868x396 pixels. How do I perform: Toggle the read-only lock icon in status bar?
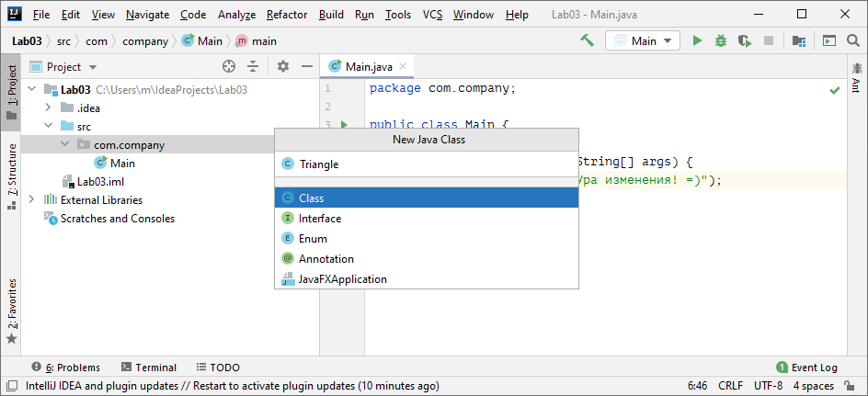click(x=848, y=386)
